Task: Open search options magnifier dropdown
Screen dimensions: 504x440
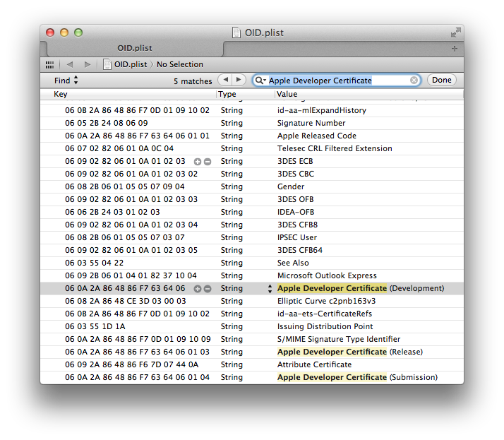Action: pyautogui.click(x=260, y=81)
